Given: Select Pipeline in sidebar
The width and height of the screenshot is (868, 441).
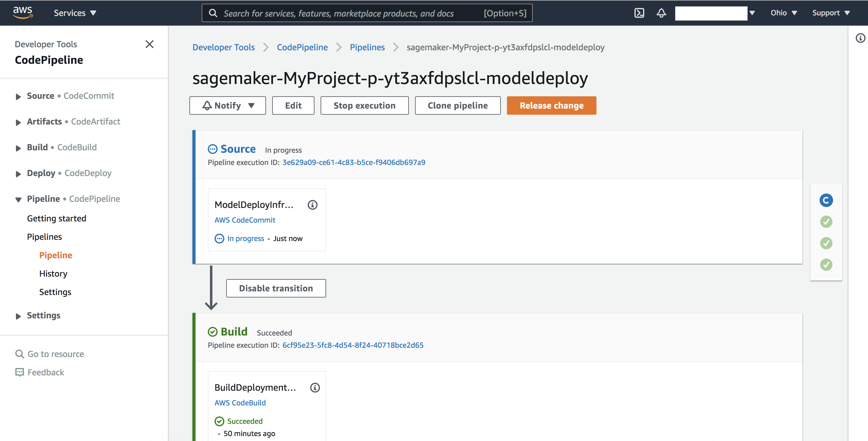Looking at the screenshot, I should pos(55,255).
